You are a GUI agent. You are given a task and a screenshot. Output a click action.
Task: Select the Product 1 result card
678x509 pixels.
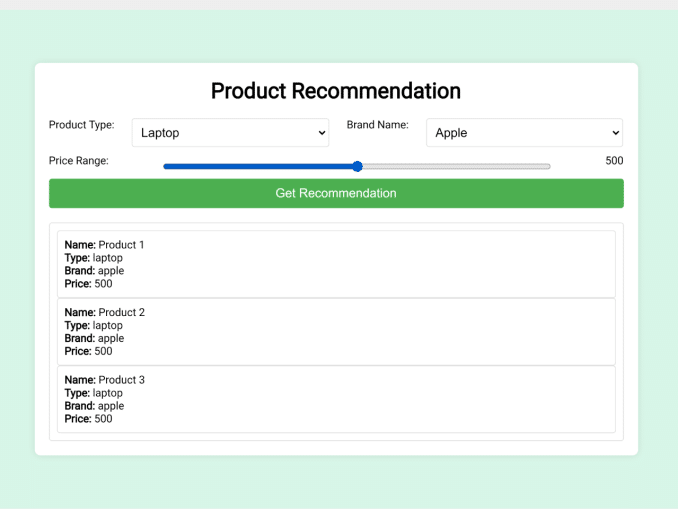(336, 264)
